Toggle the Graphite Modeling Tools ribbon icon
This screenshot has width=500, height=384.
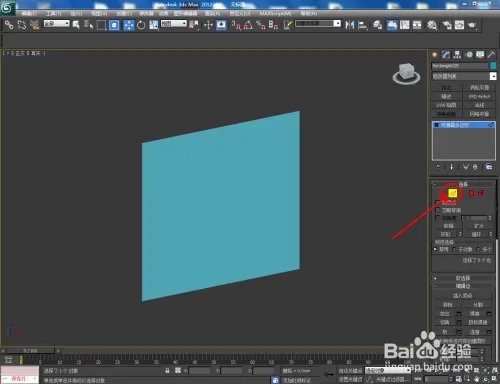[x=392, y=25]
